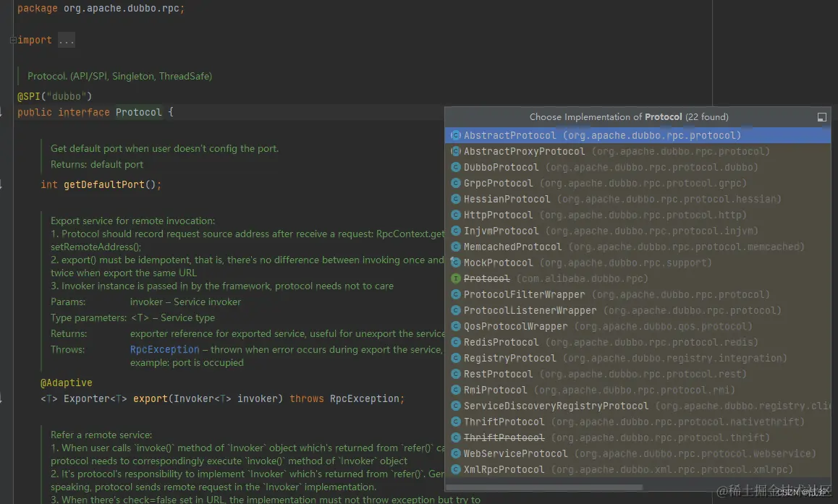Select RestProtocol from the list

[638, 374]
